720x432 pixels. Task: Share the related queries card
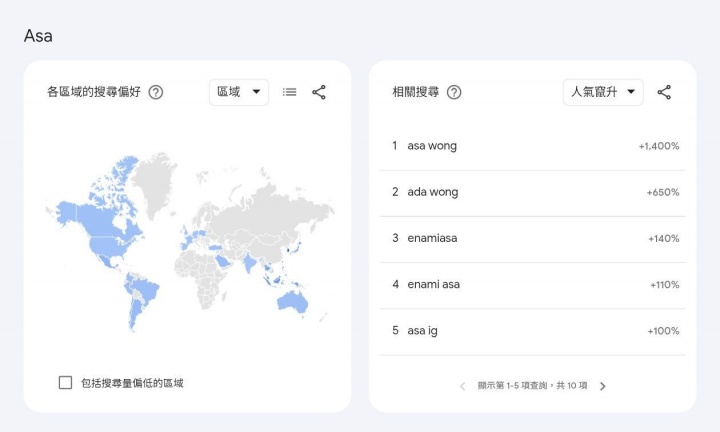pos(664,92)
